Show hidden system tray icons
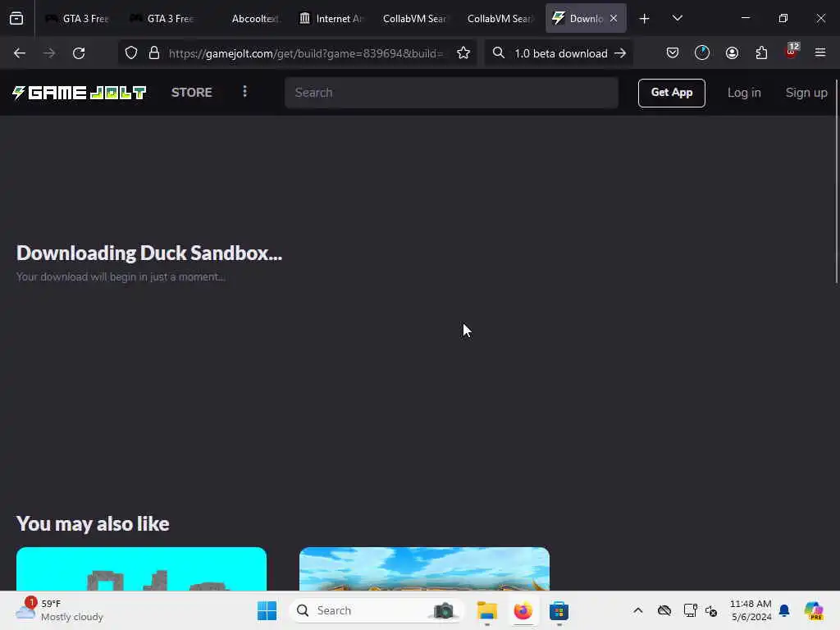Image resolution: width=840 pixels, height=630 pixels. [x=637, y=610]
